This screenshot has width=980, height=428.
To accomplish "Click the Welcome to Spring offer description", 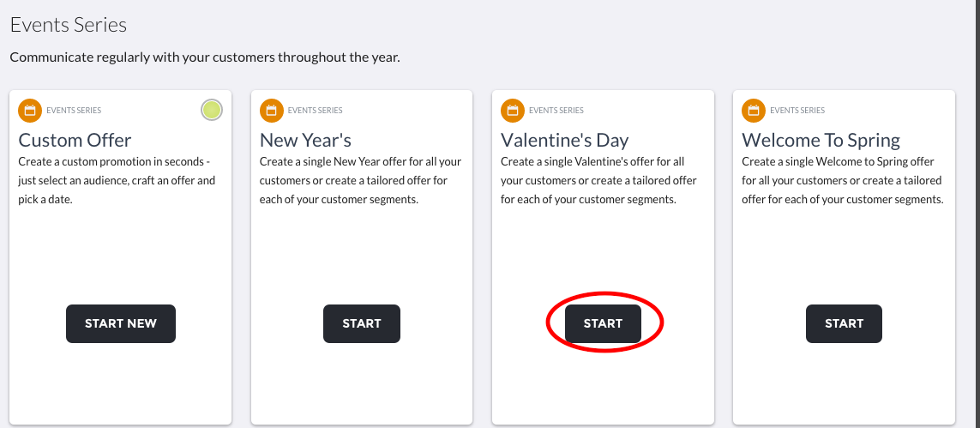I will tap(843, 181).
